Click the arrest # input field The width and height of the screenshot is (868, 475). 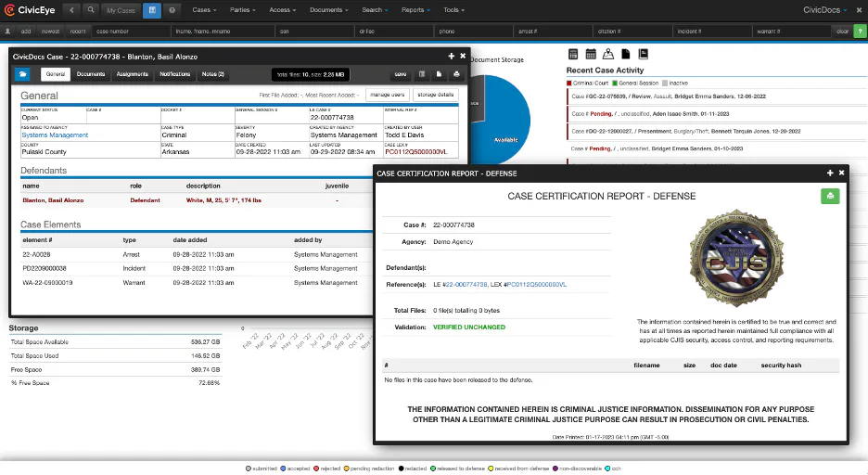click(x=554, y=32)
